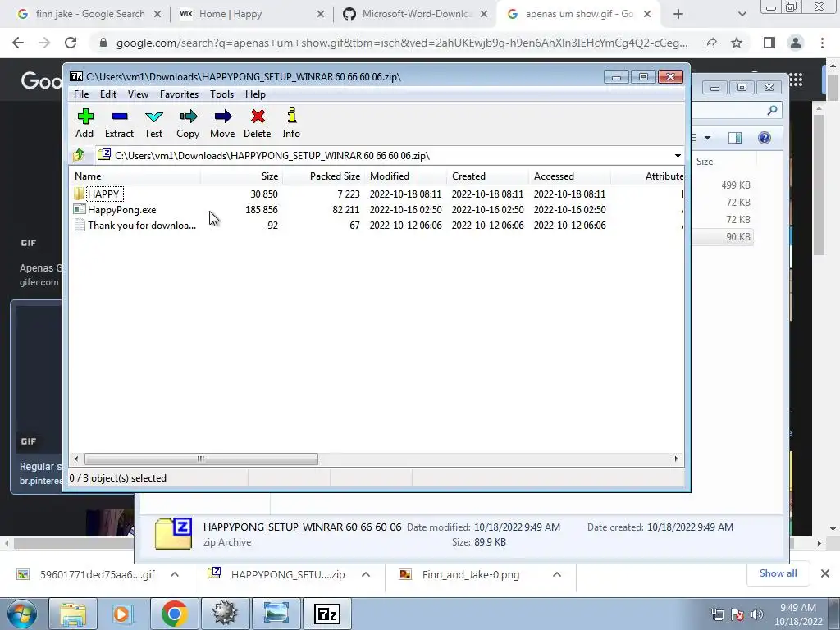Sort by Accessed column

tap(569, 176)
